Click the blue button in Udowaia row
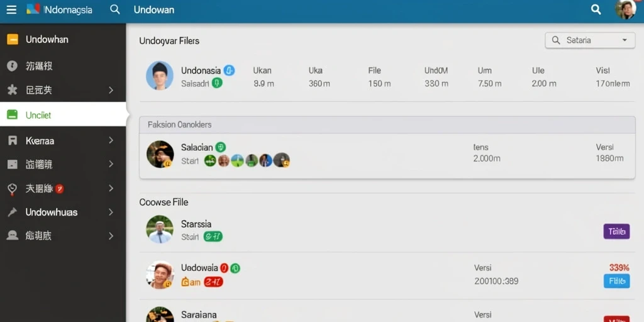Screen dimensions: 644x322 coord(616,281)
